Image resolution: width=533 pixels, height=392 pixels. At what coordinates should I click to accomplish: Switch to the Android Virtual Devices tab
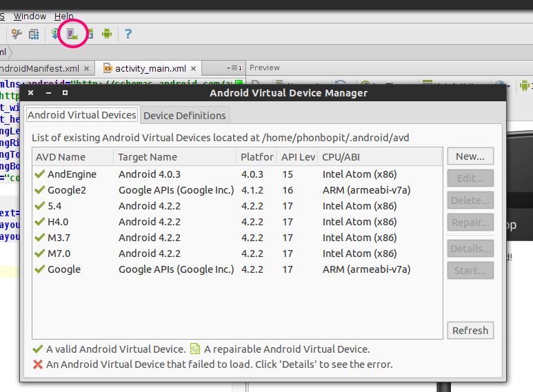pyautogui.click(x=82, y=115)
